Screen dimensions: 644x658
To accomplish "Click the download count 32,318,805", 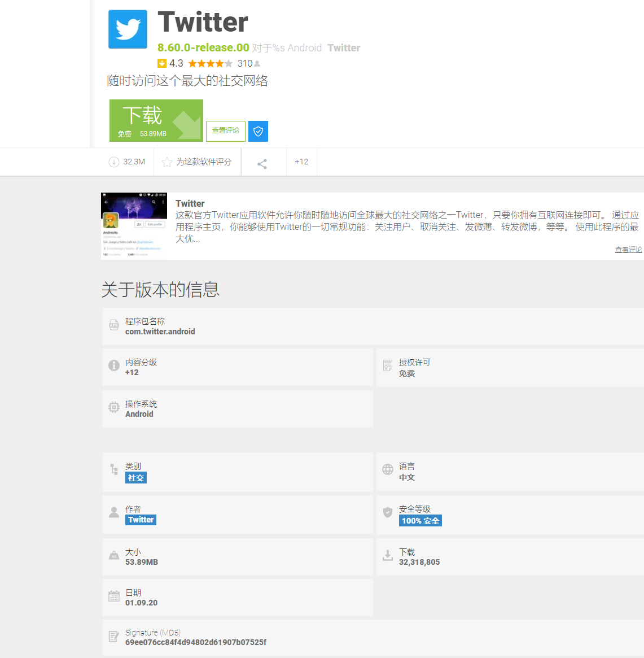I will coord(419,563).
